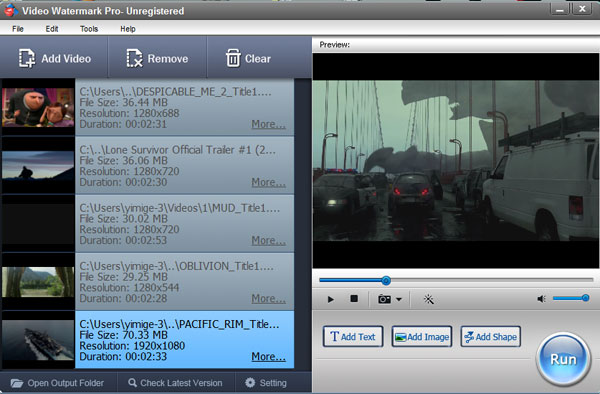Click the app logo in title bar
Screen dimensions: 600x394
(10, 10)
